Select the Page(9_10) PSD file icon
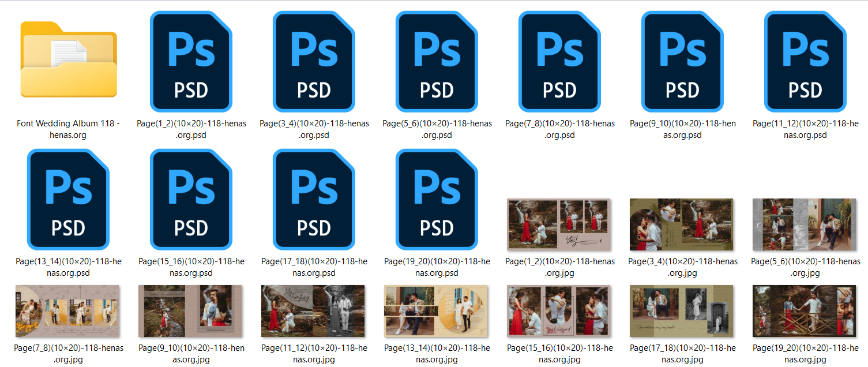868x367 pixels. (x=682, y=61)
